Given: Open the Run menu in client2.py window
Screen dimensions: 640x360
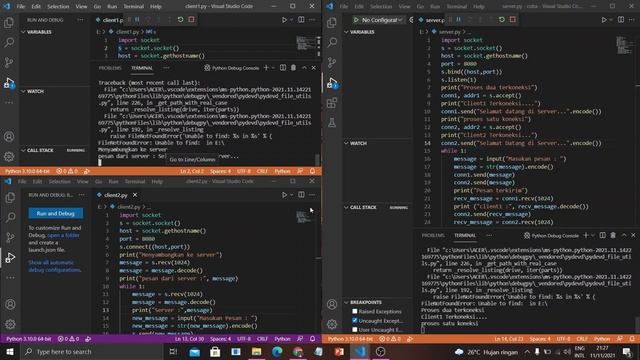Looking at the screenshot, I should coord(113,181).
